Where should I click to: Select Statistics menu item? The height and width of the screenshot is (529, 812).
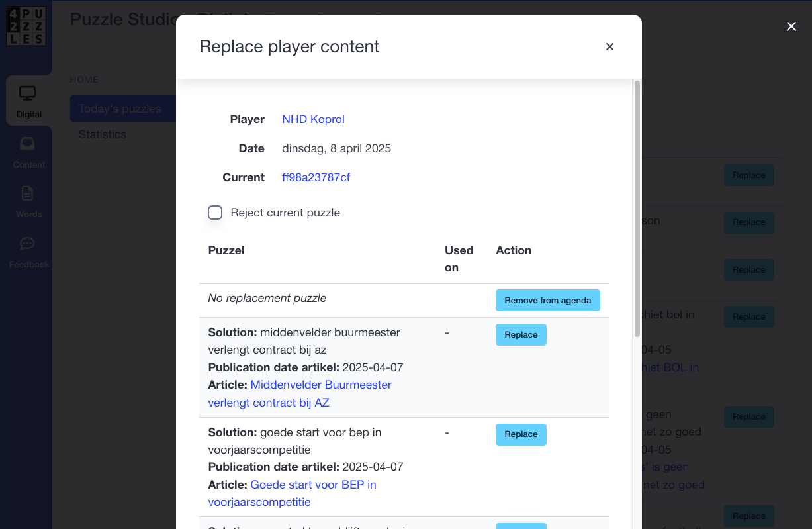(102, 134)
